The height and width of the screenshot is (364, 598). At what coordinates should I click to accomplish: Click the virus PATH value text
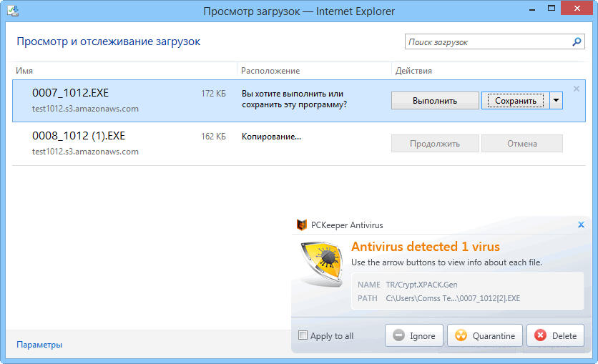453,298
